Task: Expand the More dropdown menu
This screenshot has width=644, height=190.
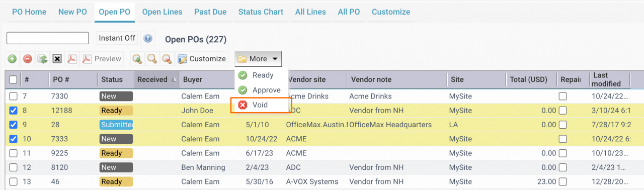Action: 258,59
